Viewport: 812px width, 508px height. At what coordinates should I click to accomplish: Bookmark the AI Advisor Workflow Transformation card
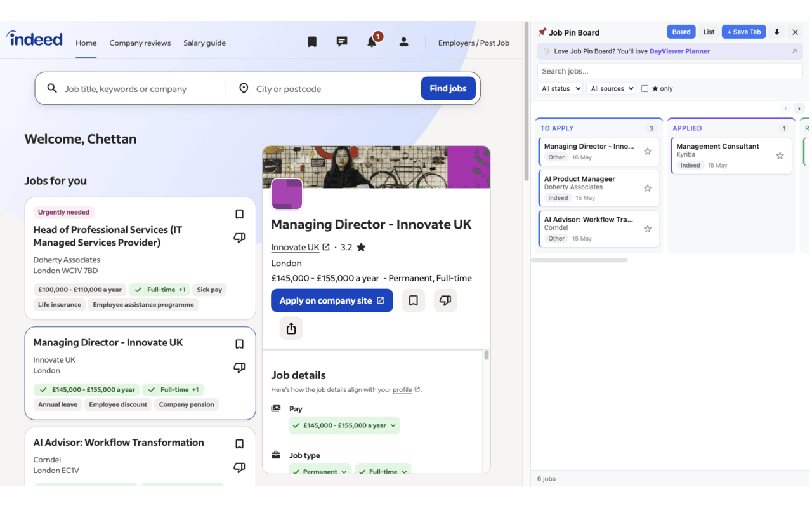[239, 444]
